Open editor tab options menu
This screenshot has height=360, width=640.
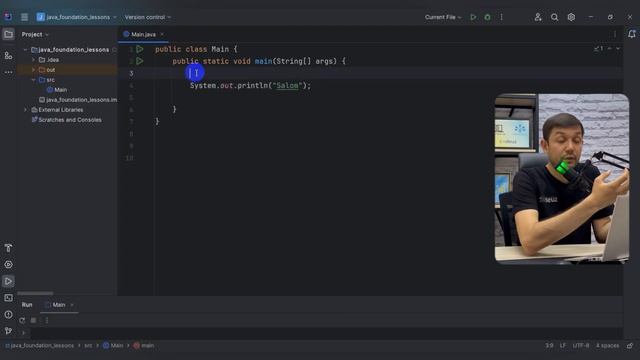point(615,34)
